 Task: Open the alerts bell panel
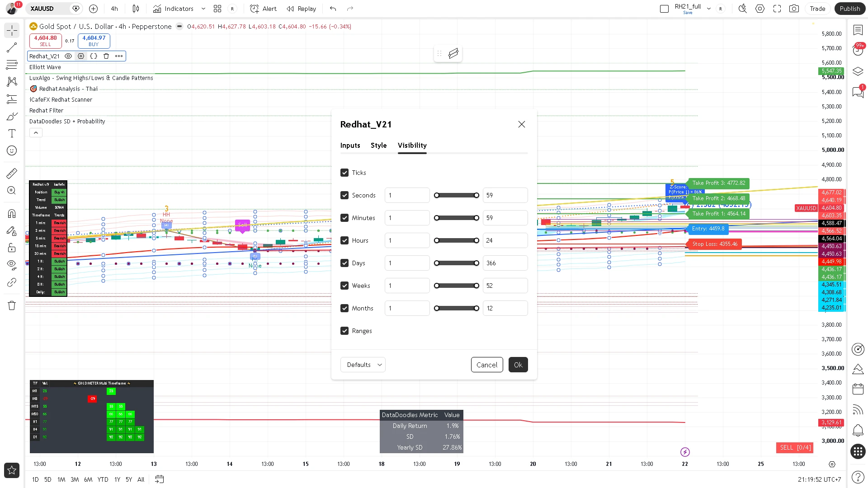point(858,430)
